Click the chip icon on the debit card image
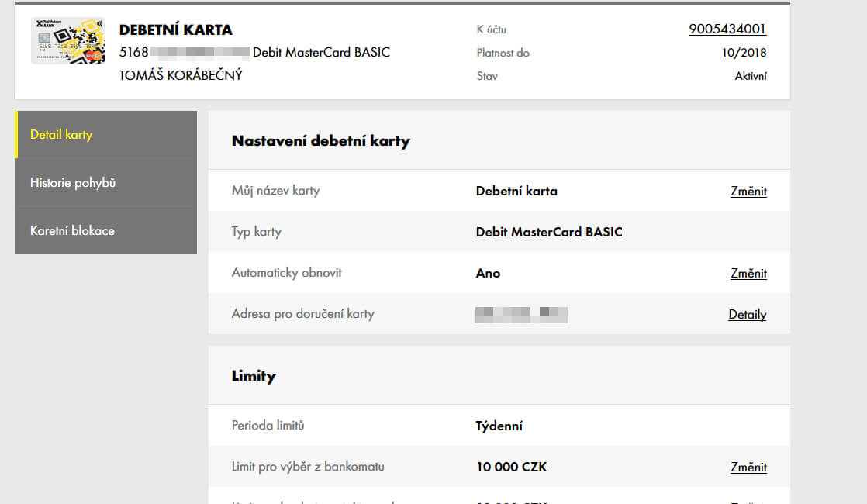 [44, 38]
